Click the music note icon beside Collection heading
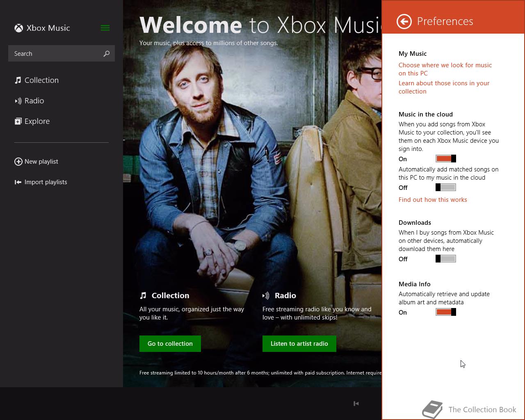 point(143,295)
